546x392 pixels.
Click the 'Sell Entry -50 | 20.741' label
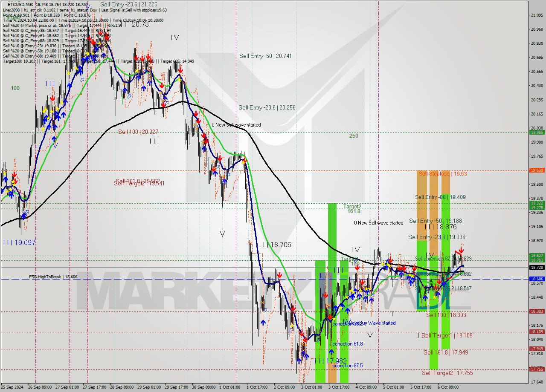(x=265, y=56)
